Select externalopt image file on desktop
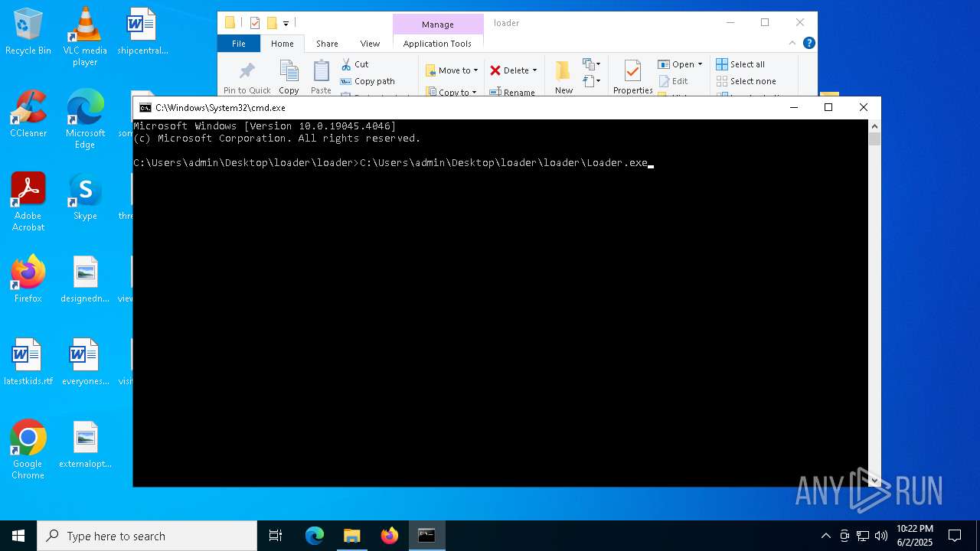980x551 pixels. tap(85, 445)
